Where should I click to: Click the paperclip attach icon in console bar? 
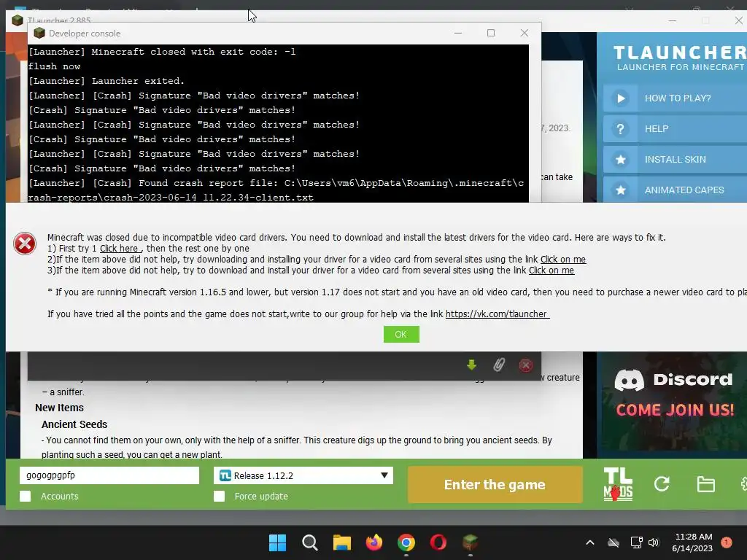coord(499,365)
